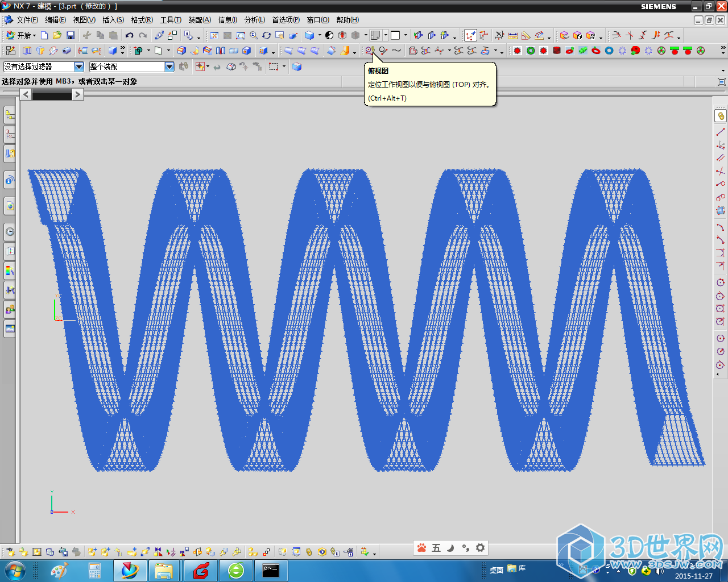The width and height of the screenshot is (728, 582).
Task: Open the Roles sidebar tab
Action: pyautogui.click(x=10, y=310)
